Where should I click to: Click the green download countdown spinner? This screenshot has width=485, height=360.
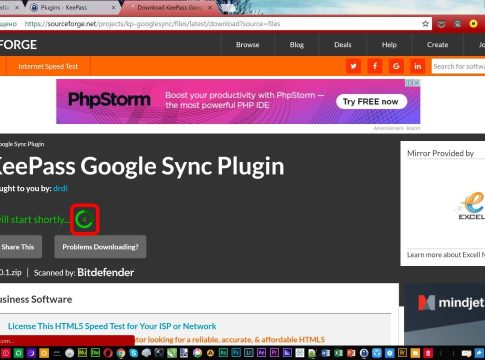pyautogui.click(x=84, y=219)
